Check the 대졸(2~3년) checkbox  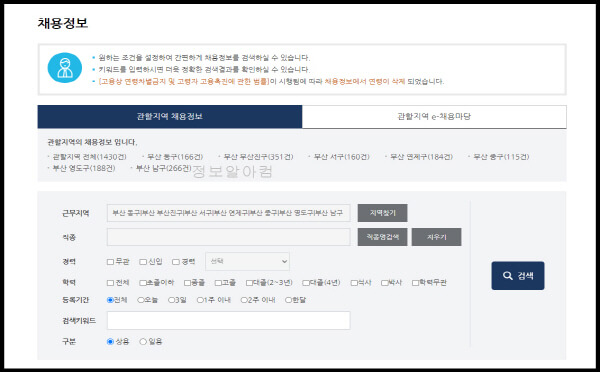coord(249,283)
